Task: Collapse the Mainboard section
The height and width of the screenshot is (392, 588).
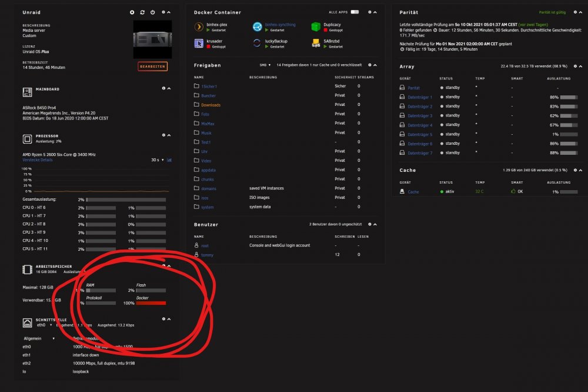Action: 169,89
